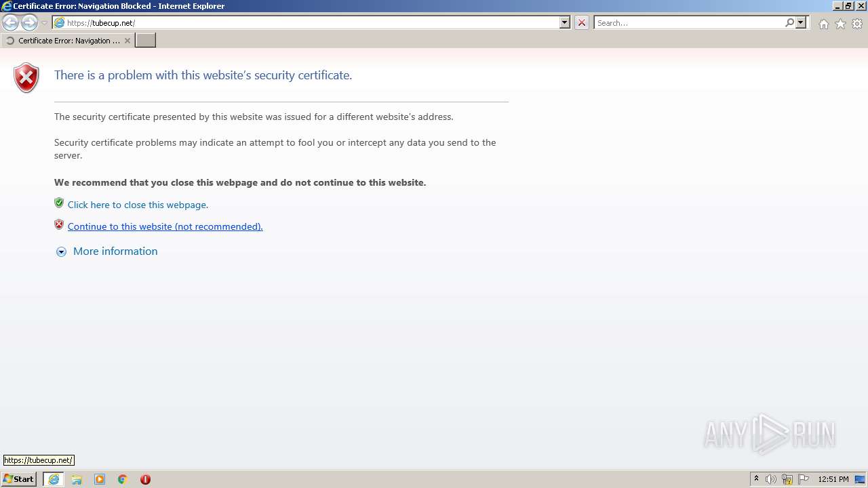Expand the address bar autocomplete dropdown
The image size is (868, 488).
click(565, 22)
